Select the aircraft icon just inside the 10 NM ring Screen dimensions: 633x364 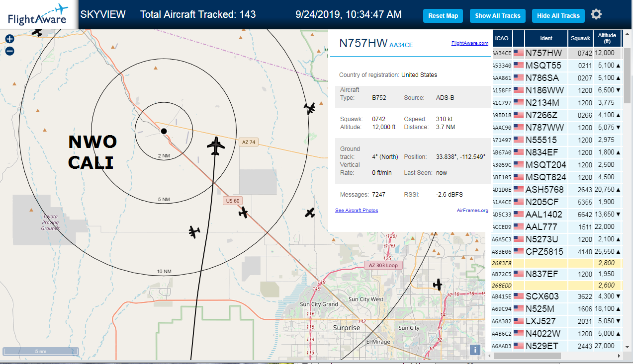pos(194,231)
